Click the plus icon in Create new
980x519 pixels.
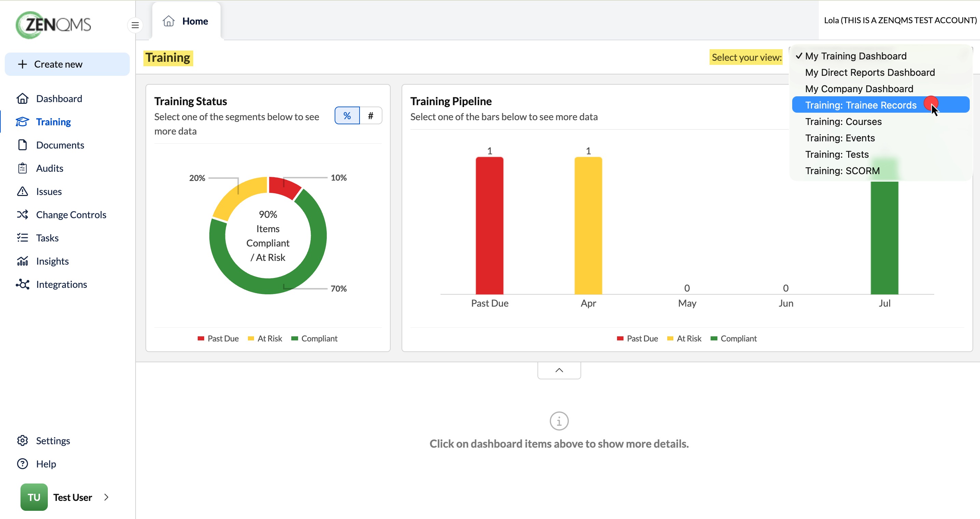pos(23,64)
